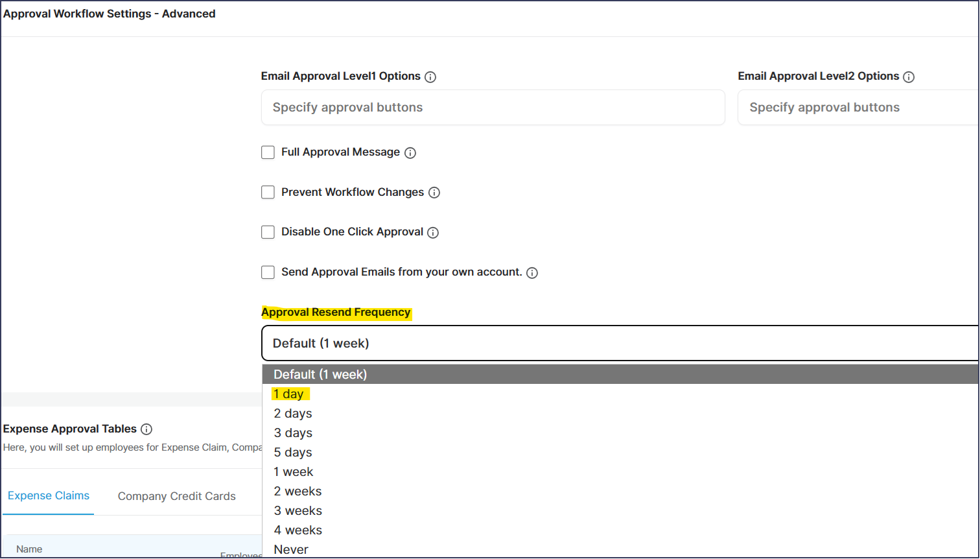This screenshot has width=980, height=559.
Task: Click the Name column header
Action: click(29, 549)
